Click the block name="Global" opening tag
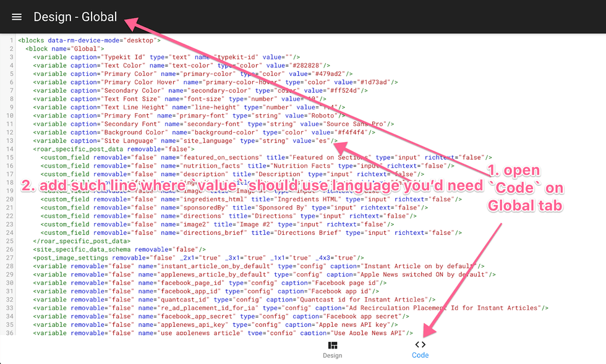This screenshot has height=364, width=606. coord(64,48)
